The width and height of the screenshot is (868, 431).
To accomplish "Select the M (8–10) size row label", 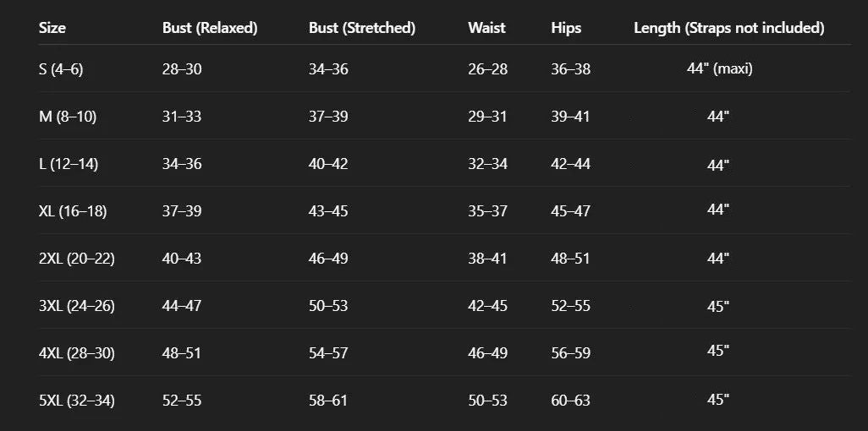I will (x=68, y=117).
